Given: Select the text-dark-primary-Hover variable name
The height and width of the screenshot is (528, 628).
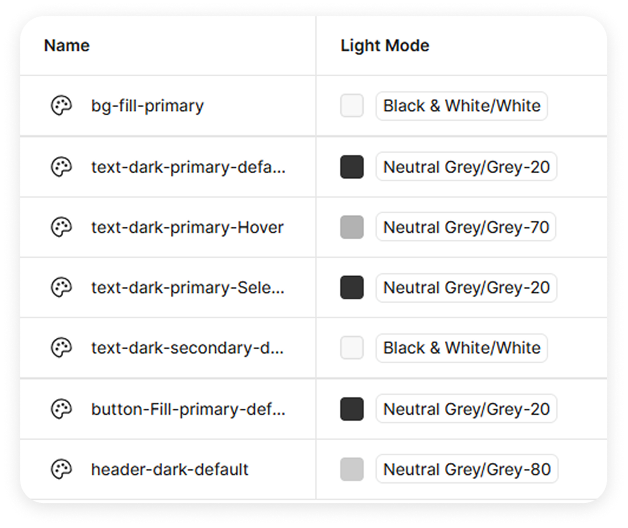Looking at the screenshot, I should 187,227.
